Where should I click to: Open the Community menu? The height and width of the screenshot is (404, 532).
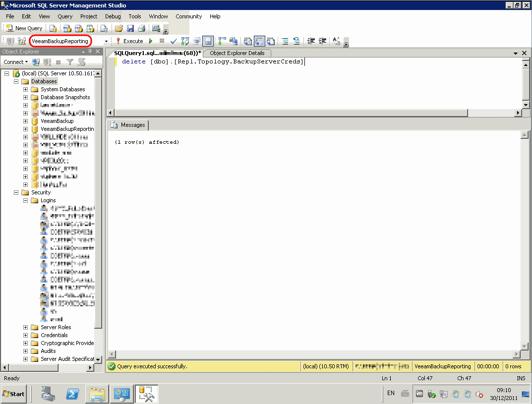tap(188, 16)
